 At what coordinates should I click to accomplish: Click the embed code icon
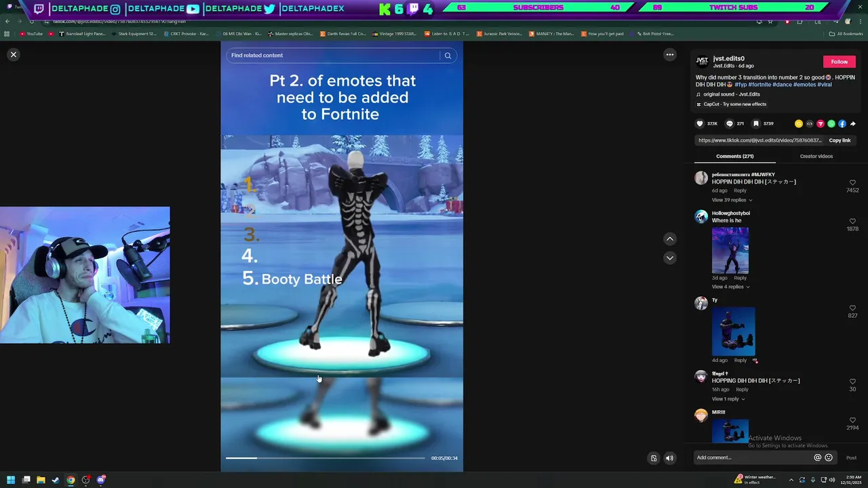click(x=809, y=123)
